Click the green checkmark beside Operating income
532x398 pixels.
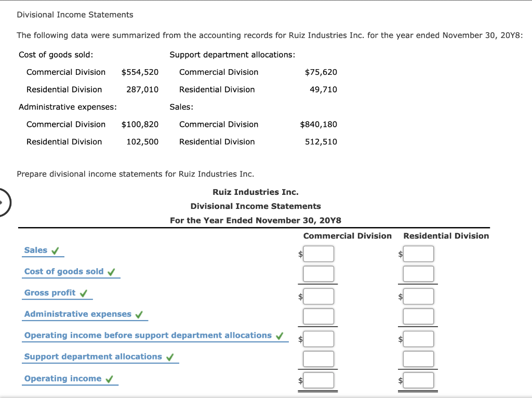110,378
